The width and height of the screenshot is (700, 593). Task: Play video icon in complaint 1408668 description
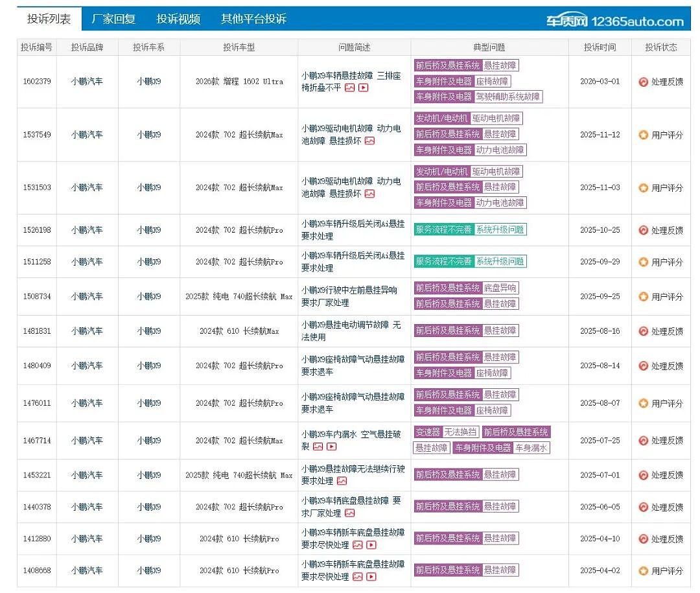(x=371, y=577)
